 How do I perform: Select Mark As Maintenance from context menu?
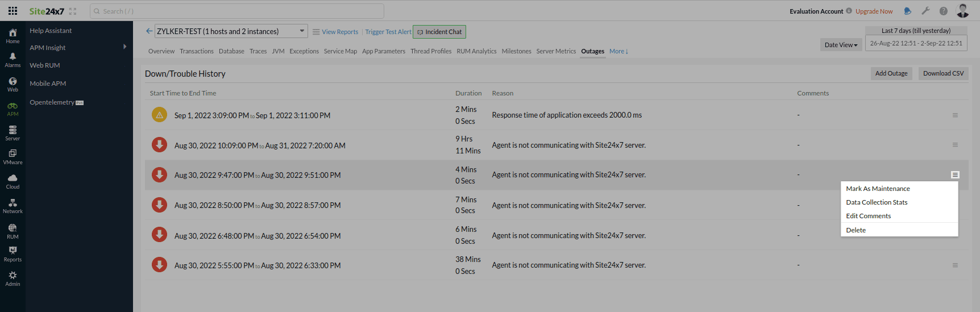click(x=878, y=189)
